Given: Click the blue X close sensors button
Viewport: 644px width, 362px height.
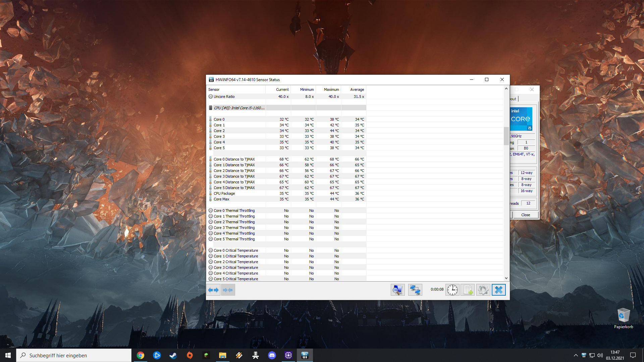Looking at the screenshot, I should click(498, 290).
